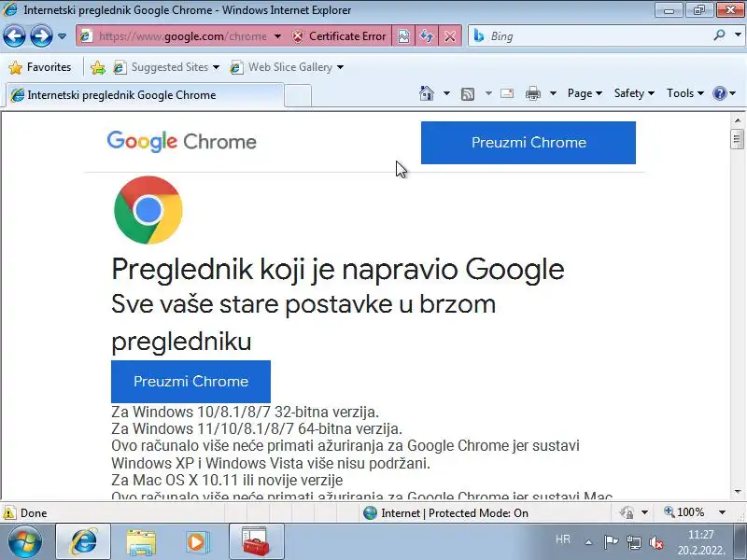747x560 pixels.
Task: Click the network tray icon
Action: [x=634, y=542]
